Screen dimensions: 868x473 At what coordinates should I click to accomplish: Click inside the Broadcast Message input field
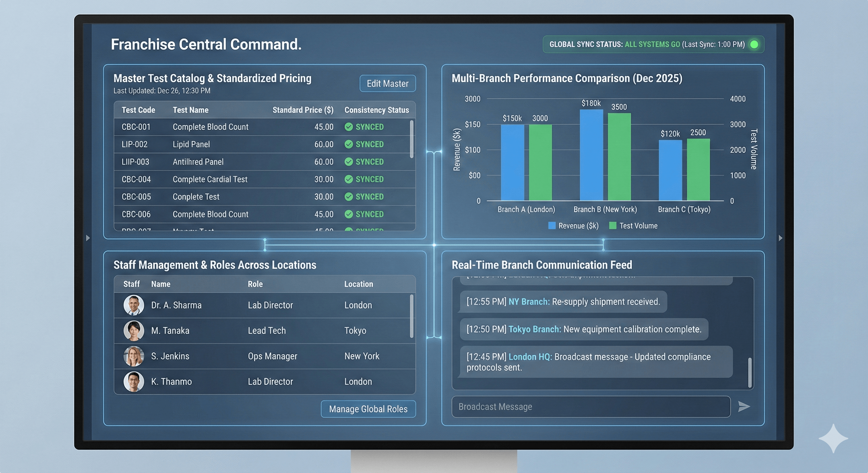point(573,406)
